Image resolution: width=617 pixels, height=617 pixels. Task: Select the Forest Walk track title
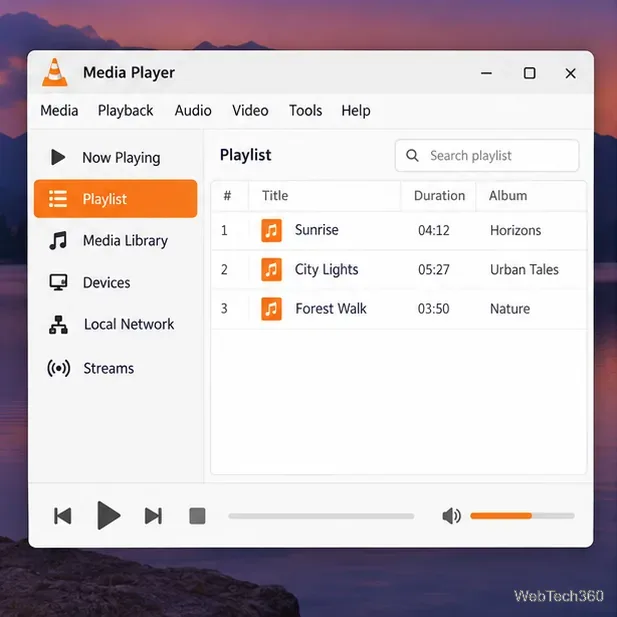coord(331,308)
